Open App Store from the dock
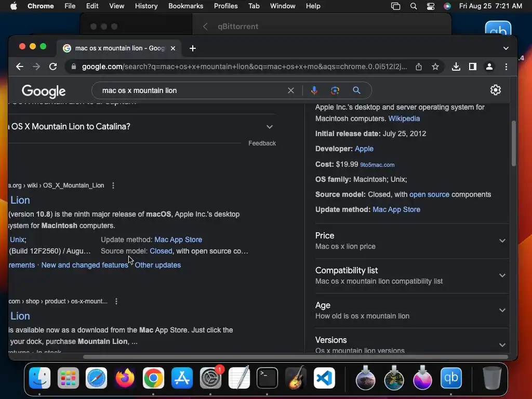532x399 pixels. pyautogui.click(x=182, y=378)
